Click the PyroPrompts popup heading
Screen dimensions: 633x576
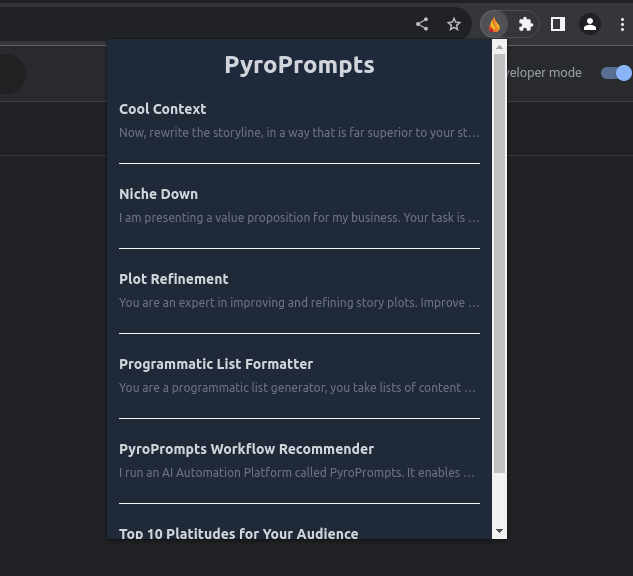(x=299, y=65)
